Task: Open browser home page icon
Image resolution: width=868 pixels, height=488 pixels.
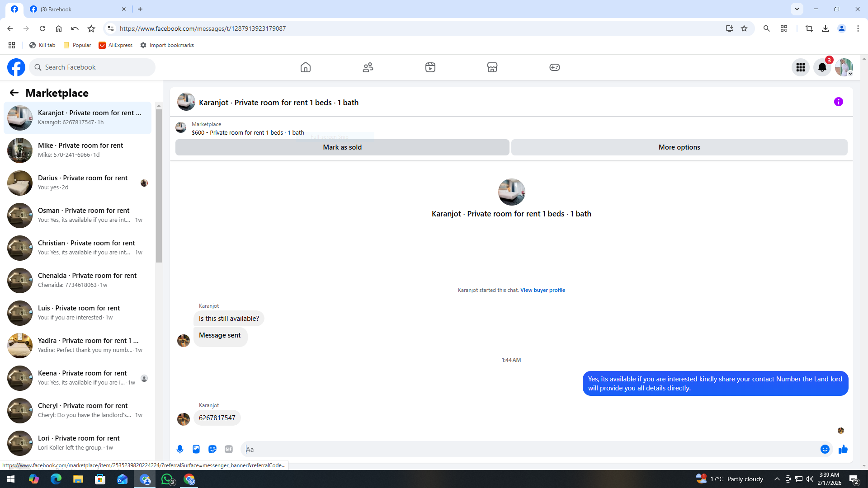Action: 59,28
